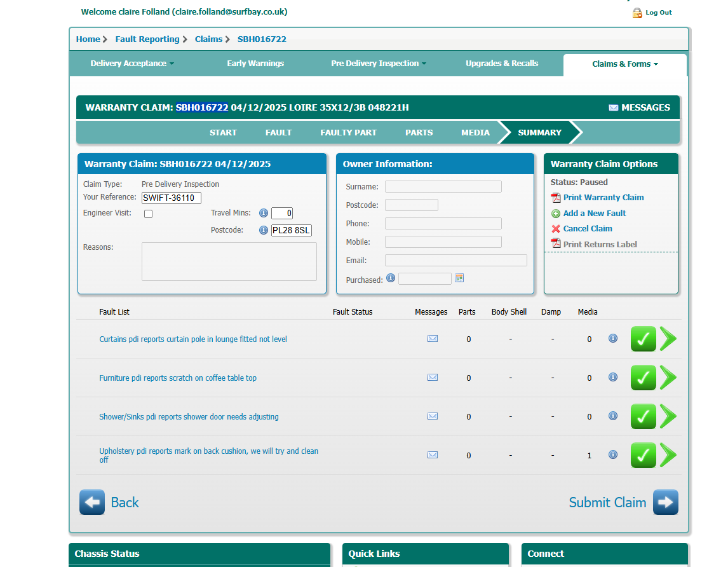Click the Cancel Claim red cross icon

coord(556,229)
